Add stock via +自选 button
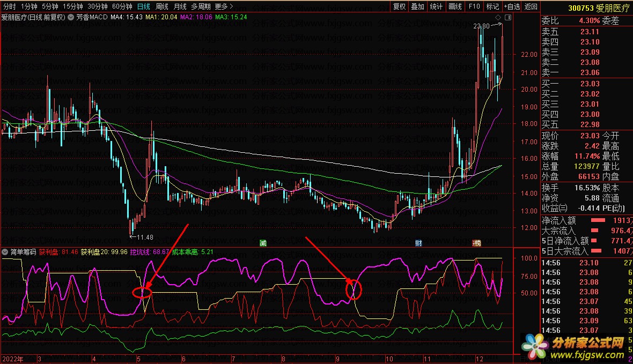 [x=512, y=6]
